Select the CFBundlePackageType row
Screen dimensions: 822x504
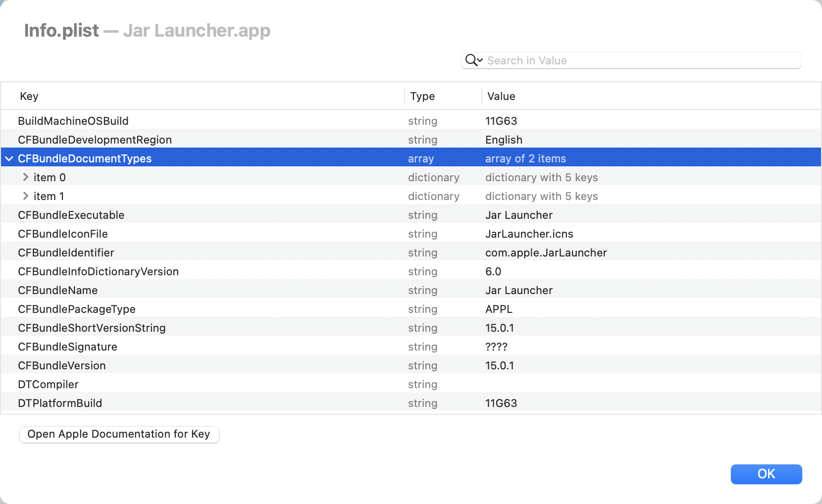coord(77,309)
